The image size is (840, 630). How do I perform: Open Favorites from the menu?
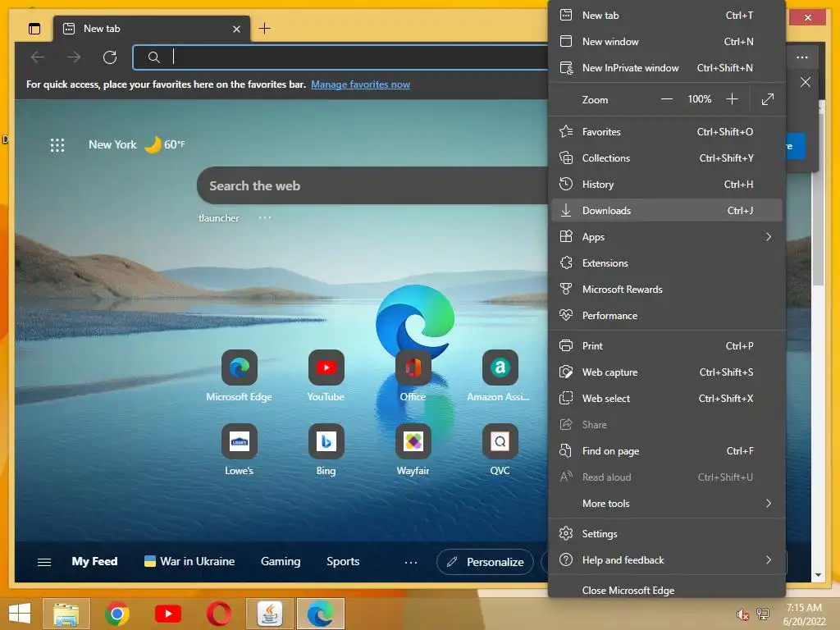click(x=666, y=132)
